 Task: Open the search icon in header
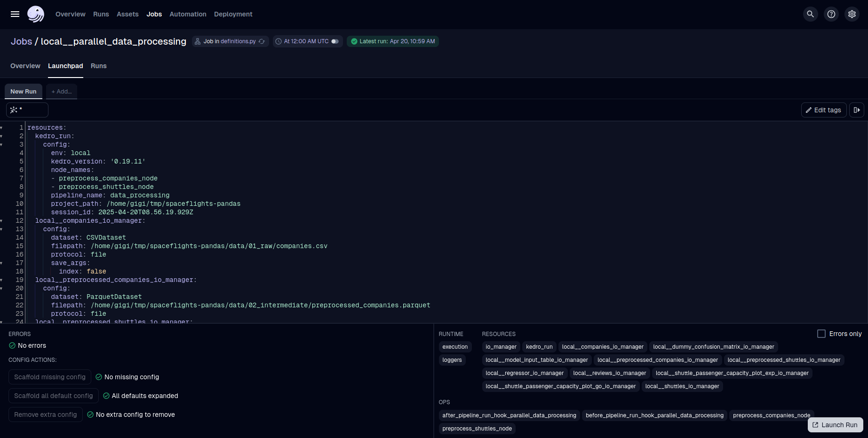(810, 14)
